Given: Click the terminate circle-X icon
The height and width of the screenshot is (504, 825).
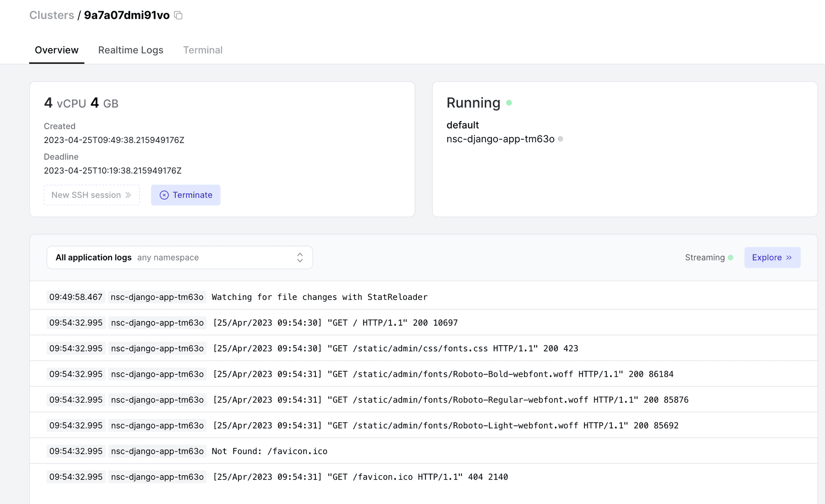Looking at the screenshot, I should (x=164, y=195).
